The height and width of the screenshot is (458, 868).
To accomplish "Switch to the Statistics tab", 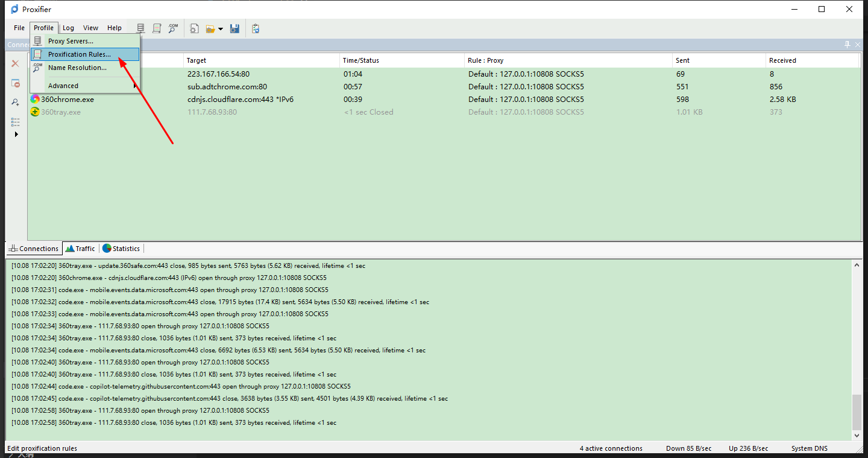I will (121, 249).
